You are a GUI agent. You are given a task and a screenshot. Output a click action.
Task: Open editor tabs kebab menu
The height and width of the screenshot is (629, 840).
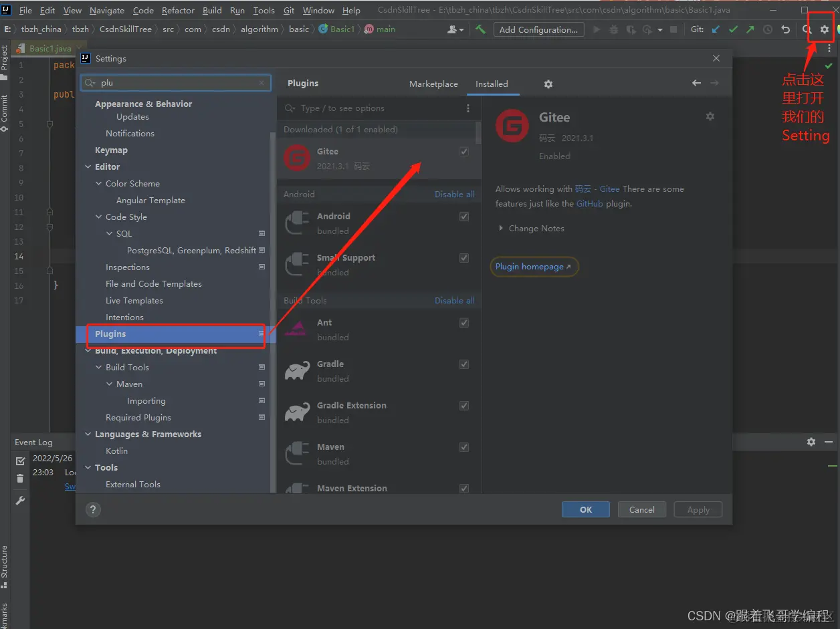point(829,49)
